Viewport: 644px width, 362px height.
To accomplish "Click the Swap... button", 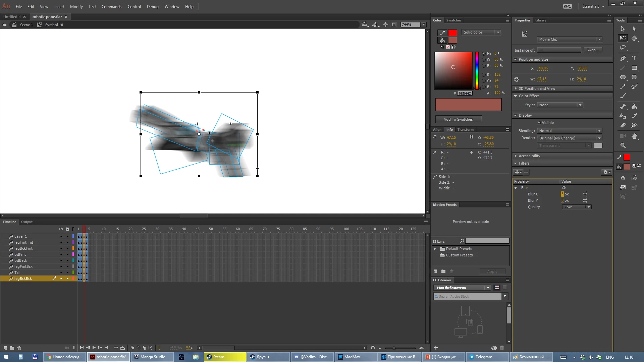I will (x=592, y=50).
